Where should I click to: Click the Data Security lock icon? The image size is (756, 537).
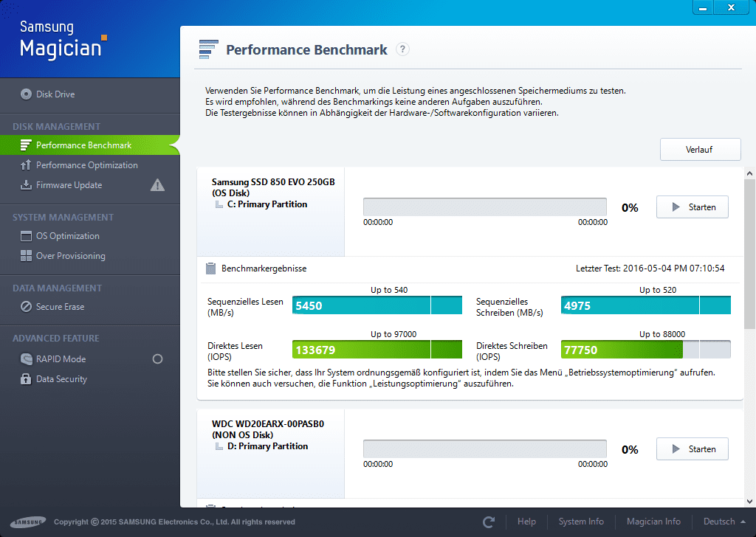pos(26,379)
